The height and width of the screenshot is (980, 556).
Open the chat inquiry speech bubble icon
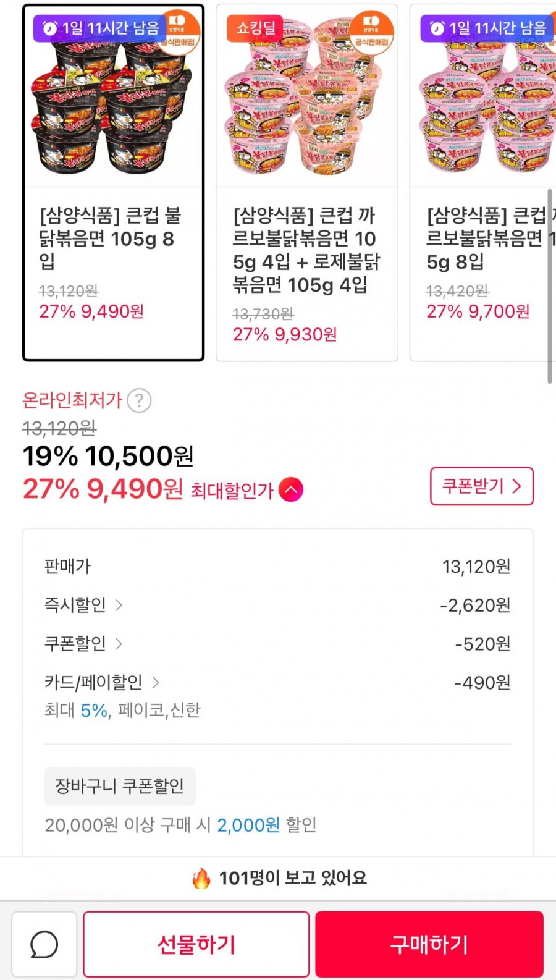pyautogui.click(x=44, y=944)
